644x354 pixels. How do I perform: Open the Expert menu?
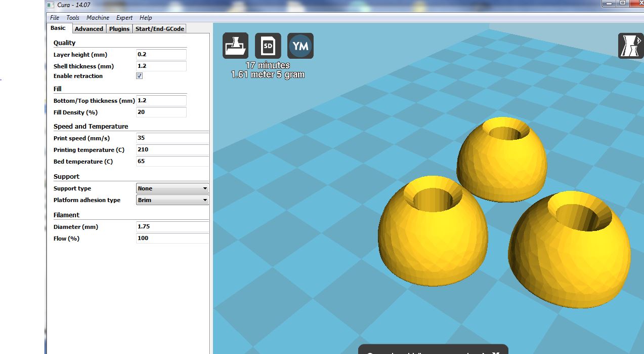(124, 18)
